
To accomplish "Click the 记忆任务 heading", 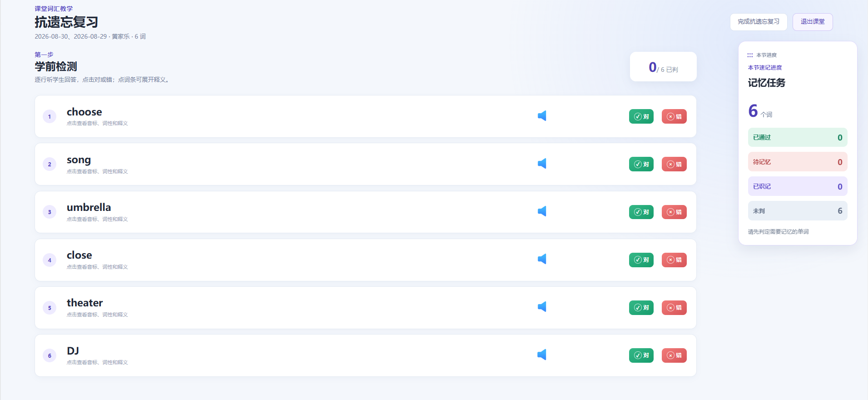I will coord(767,83).
